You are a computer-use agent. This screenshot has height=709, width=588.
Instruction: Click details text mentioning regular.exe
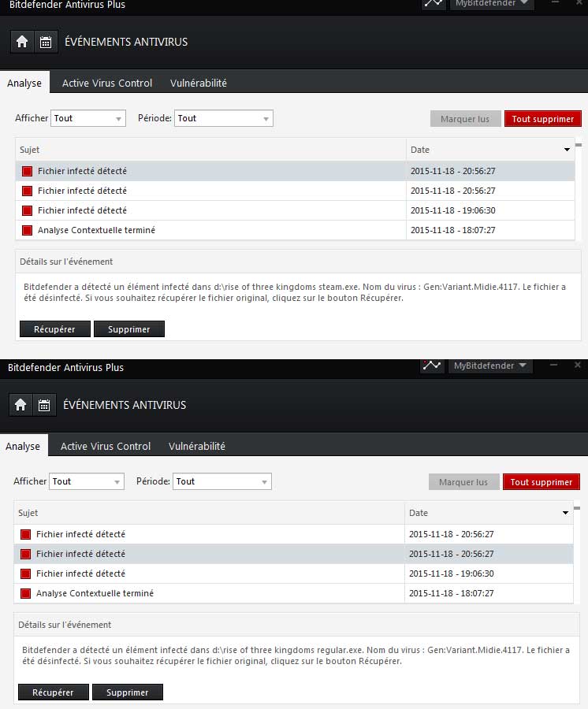pyautogui.click(x=296, y=655)
